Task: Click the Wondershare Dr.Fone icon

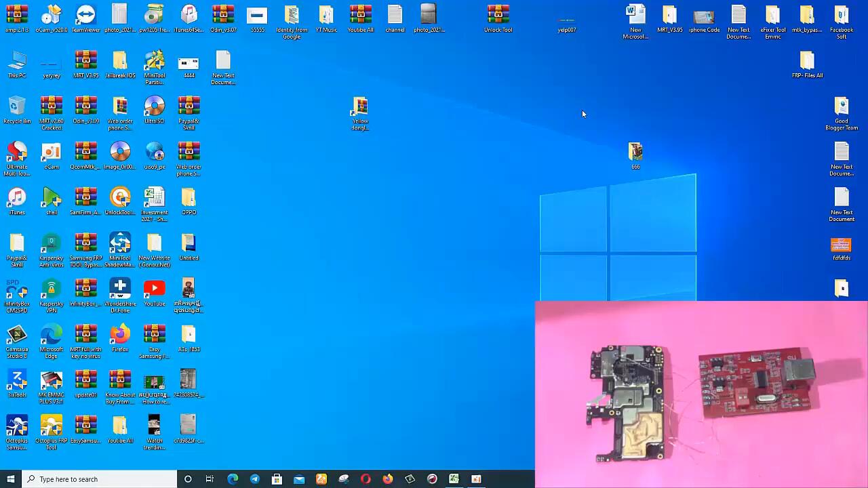Action: (x=120, y=291)
